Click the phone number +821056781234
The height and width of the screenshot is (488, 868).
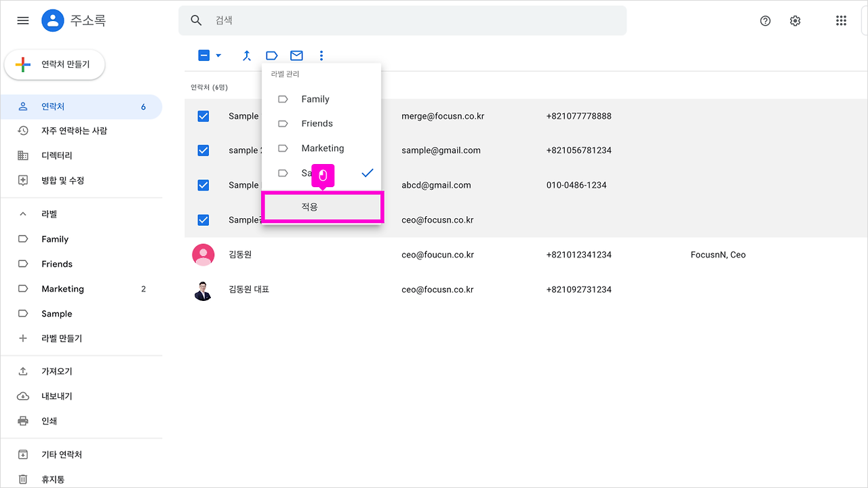(x=579, y=150)
